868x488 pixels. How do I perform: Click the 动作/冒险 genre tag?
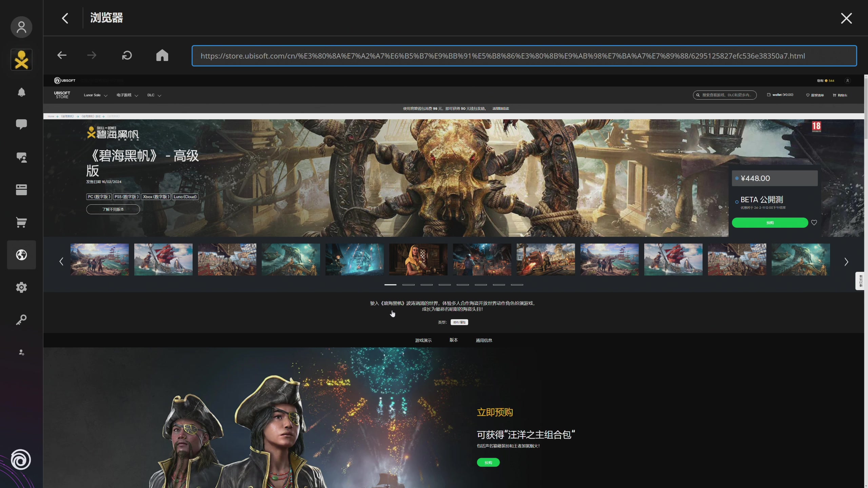tap(459, 322)
